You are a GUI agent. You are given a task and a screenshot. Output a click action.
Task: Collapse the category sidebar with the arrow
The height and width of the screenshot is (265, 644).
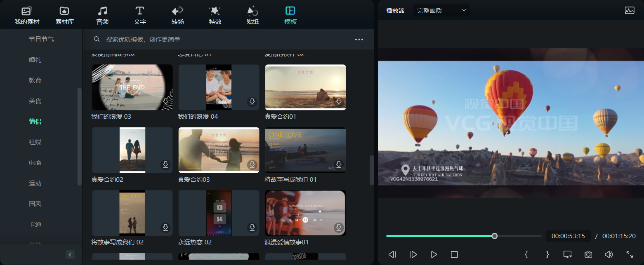70,255
